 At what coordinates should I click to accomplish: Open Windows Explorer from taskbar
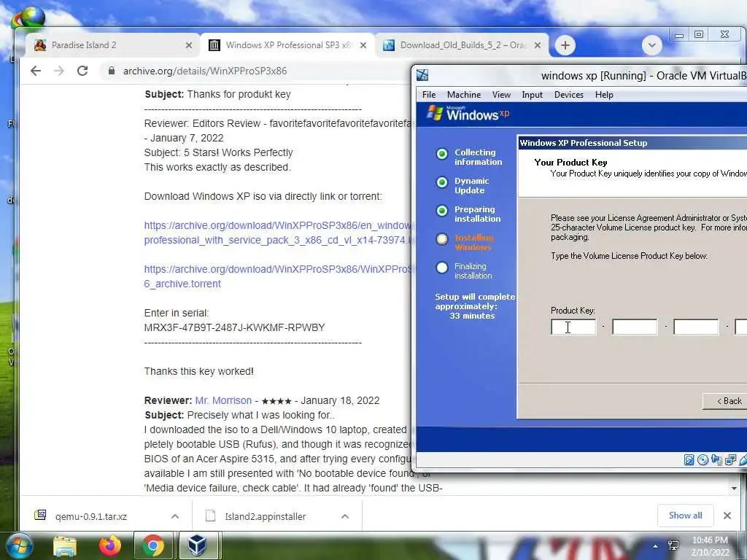[65, 546]
